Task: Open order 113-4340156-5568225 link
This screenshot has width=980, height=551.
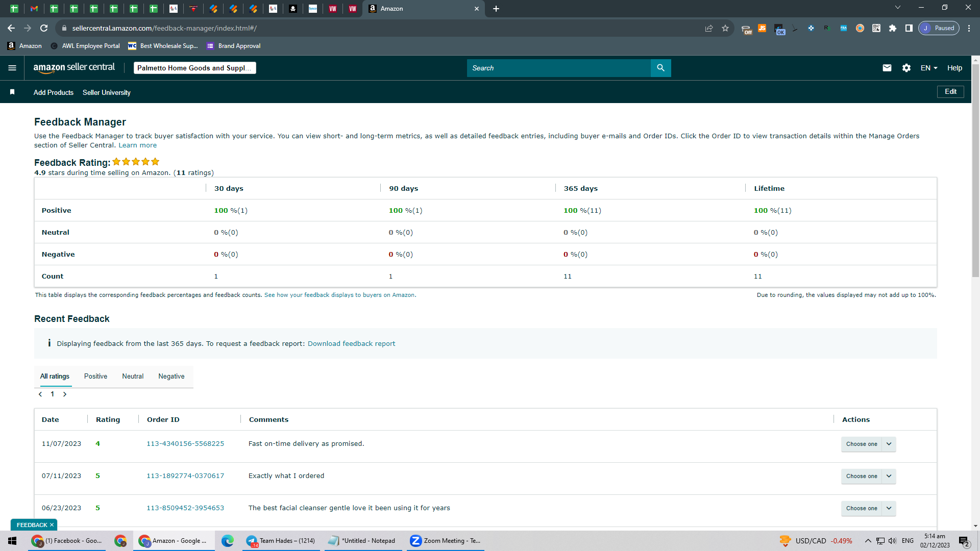Action: [x=185, y=444]
